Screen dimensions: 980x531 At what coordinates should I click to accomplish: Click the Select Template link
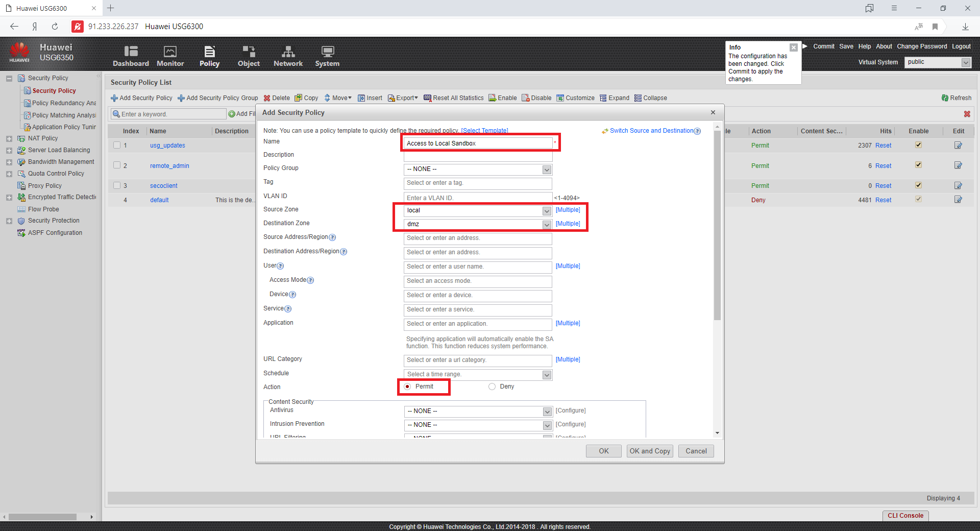click(484, 131)
